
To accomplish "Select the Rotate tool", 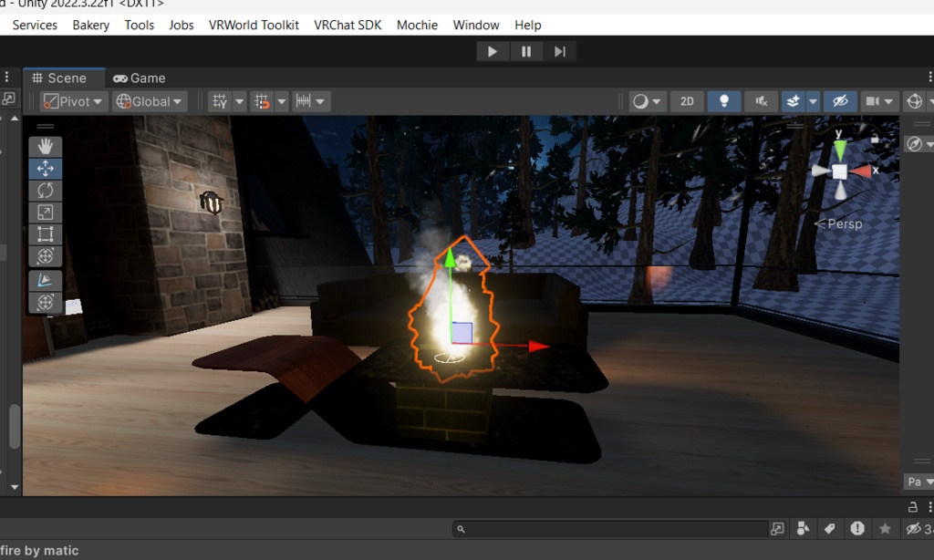I will (45, 190).
